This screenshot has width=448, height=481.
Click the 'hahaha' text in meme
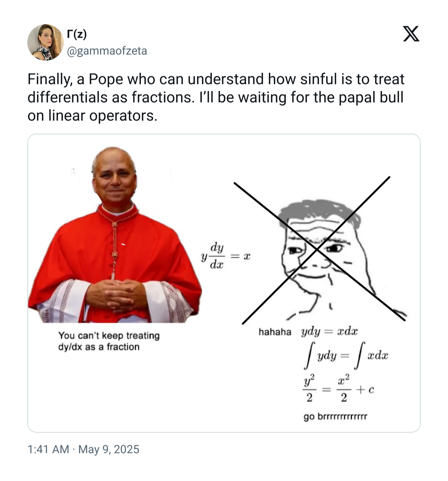(x=275, y=332)
